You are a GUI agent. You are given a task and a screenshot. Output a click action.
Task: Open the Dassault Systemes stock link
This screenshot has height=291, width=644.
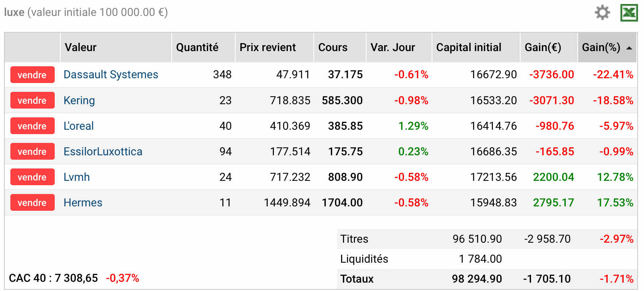tap(111, 75)
